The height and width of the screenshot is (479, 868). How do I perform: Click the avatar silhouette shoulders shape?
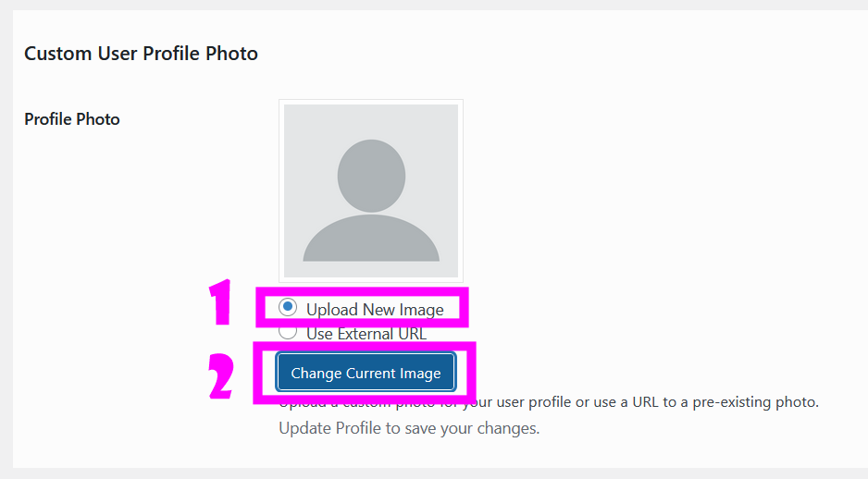371,239
